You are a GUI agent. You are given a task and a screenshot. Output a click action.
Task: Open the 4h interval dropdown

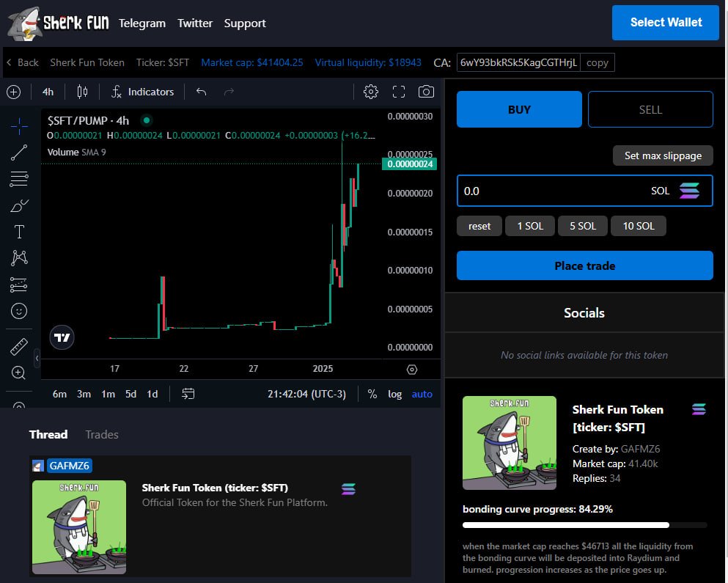(48, 92)
